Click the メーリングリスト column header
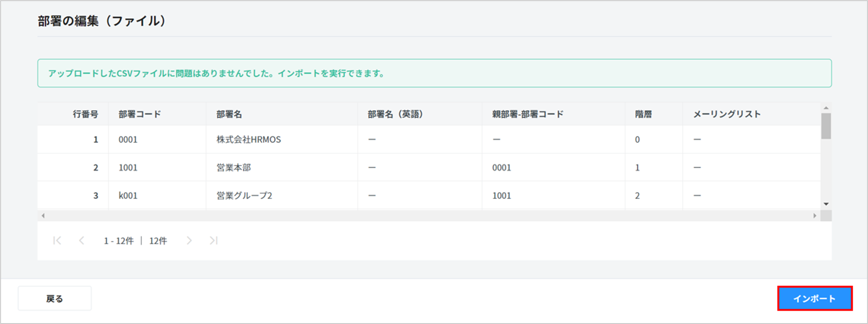The image size is (868, 324). point(727,114)
